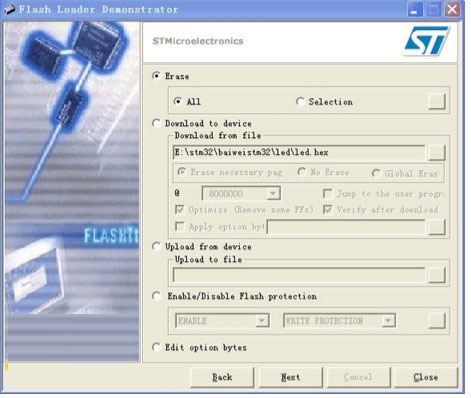This screenshot has width=471, height=398.
Task: Toggle Optimize (Remove some FFs) checkbox
Action: (x=180, y=210)
